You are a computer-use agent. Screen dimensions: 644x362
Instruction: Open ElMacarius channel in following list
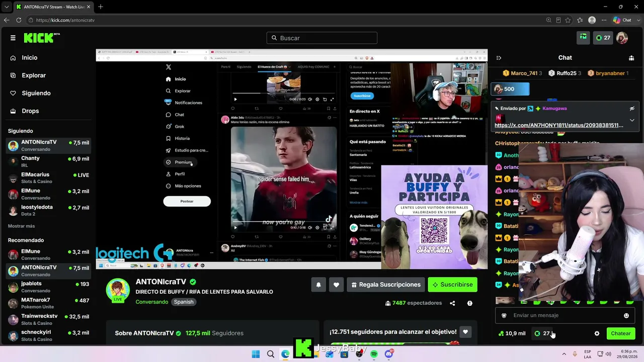pyautogui.click(x=49, y=177)
